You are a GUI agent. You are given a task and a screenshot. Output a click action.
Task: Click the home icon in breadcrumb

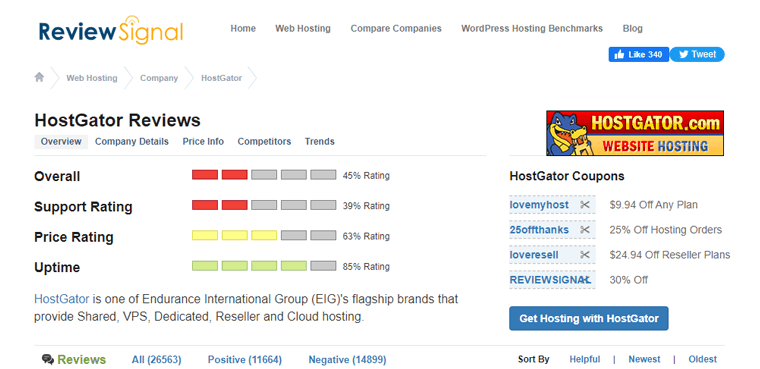(39, 77)
